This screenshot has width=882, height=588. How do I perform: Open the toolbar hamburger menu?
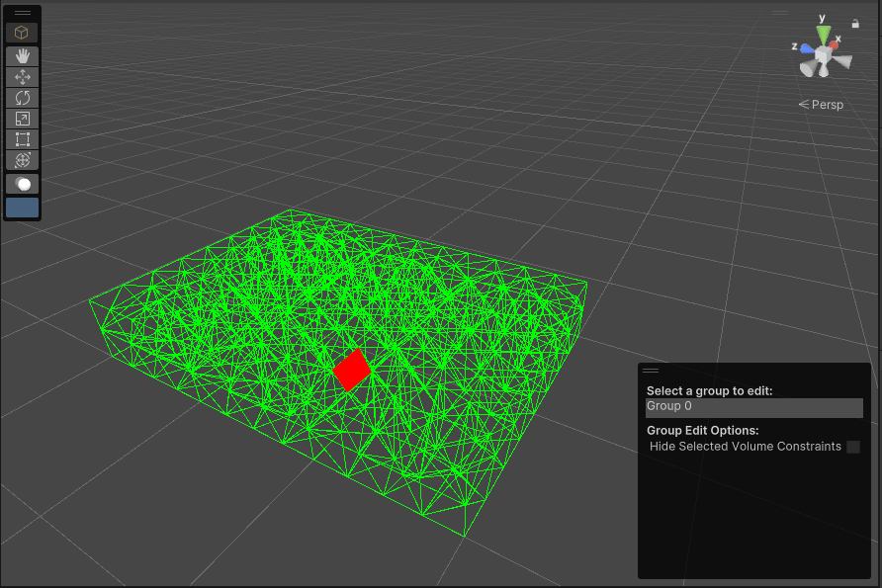(x=22, y=11)
